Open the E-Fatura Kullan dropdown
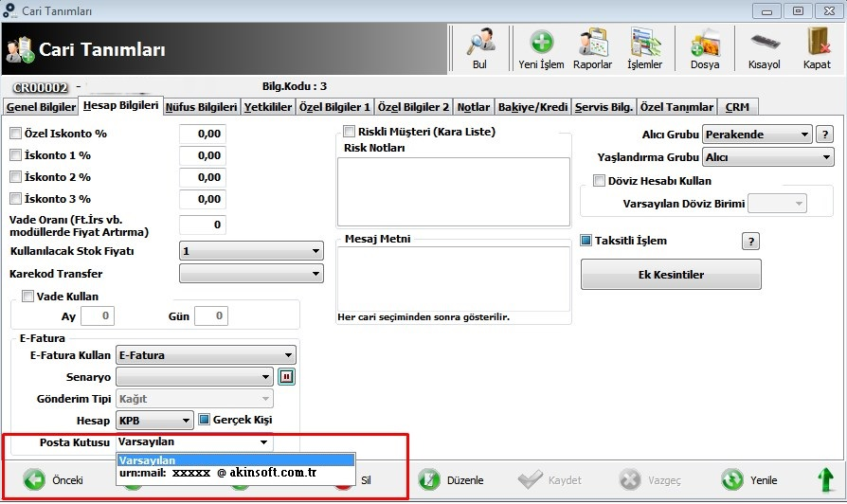Viewport: 847px width, 504px height. tap(206, 355)
